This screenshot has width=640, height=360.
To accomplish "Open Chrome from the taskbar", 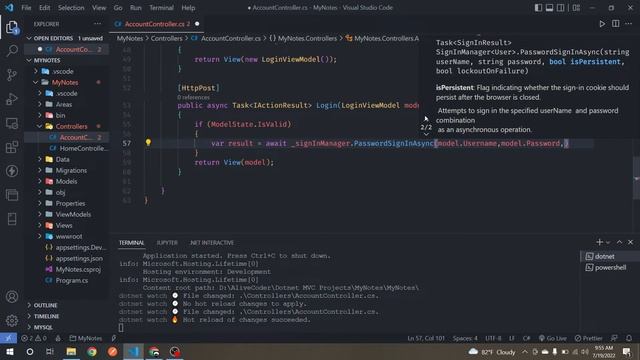I will pyautogui.click(x=92, y=351).
